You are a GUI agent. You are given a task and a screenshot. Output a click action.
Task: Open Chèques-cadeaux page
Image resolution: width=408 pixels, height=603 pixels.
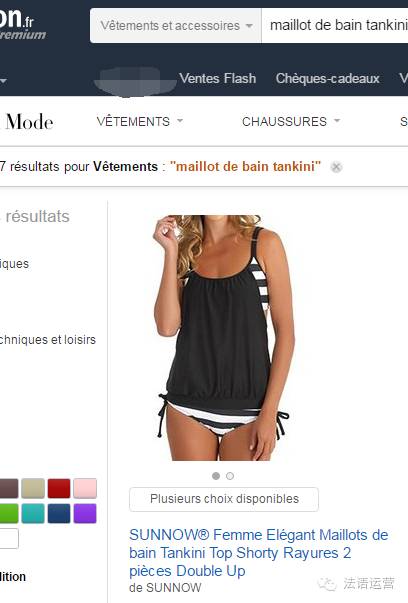point(328,78)
